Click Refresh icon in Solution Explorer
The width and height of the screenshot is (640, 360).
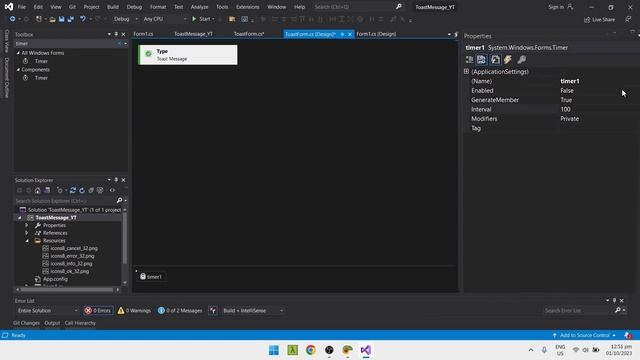click(x=82, y=190)
